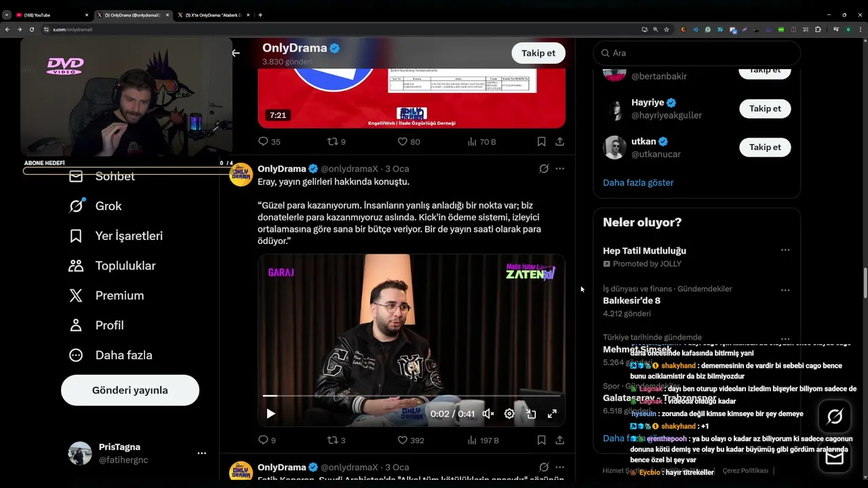This screenshot has height=488, width=868.
Task: Click the Gönderi yayınla button
Action: 130,390
